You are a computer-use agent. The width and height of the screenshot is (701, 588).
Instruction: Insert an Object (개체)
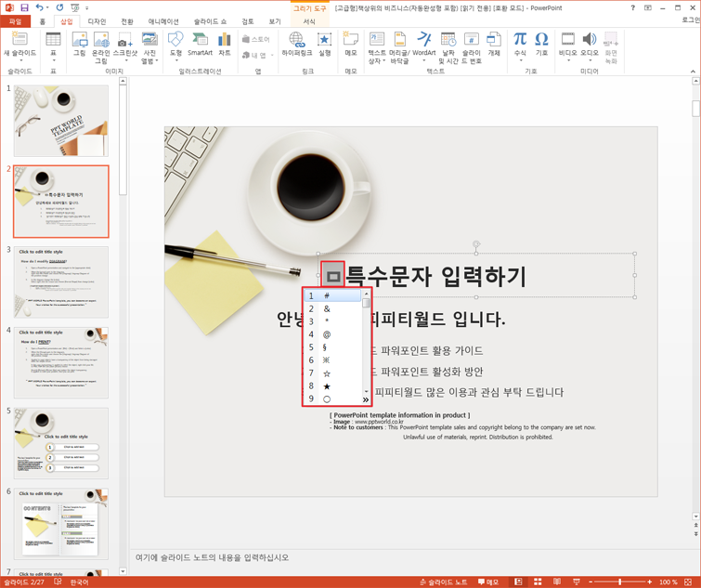pyautogui.click(x=494, y=39)
